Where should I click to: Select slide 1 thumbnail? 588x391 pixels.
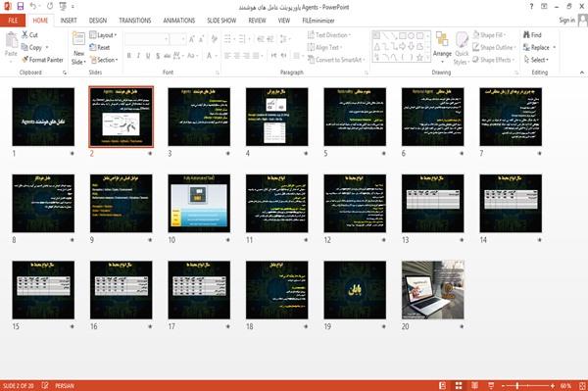coord(43,117)
